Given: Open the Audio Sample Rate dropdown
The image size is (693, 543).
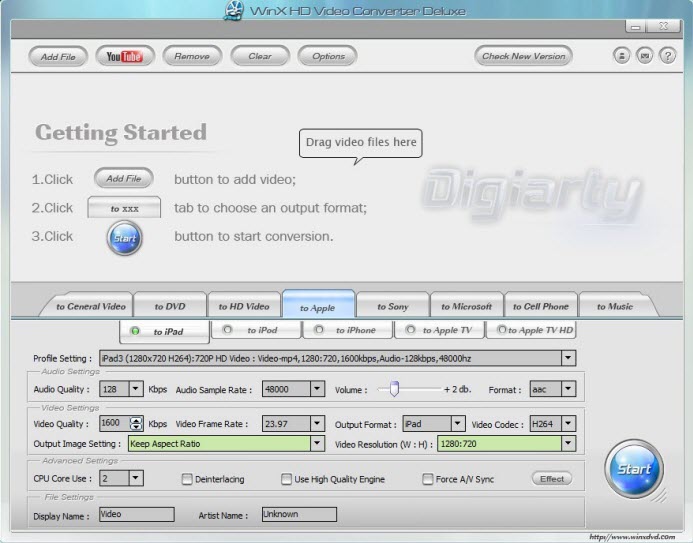Looking at the screenshot, I should point(317,389).
